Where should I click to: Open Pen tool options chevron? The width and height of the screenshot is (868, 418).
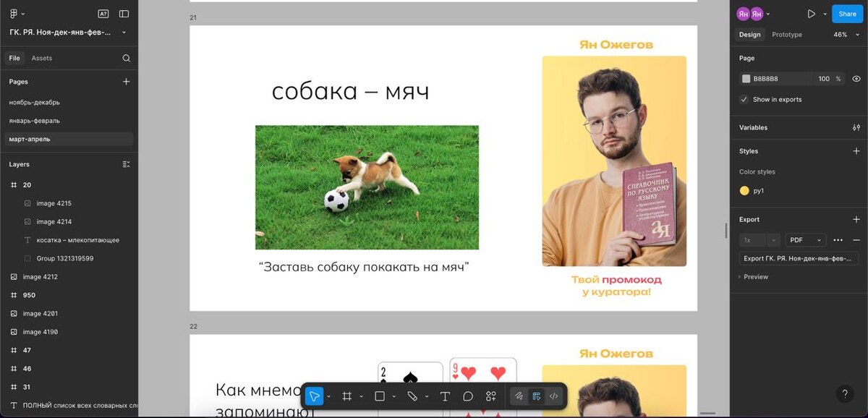427,396
